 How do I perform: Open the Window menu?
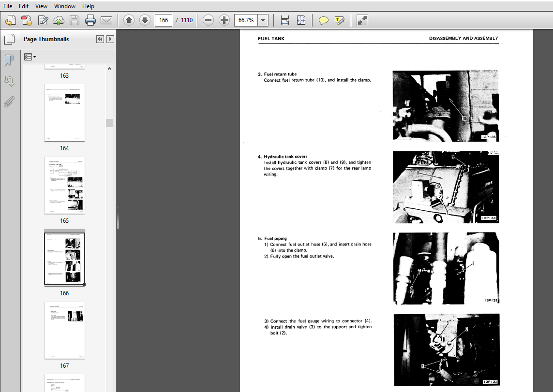[64, 6]
